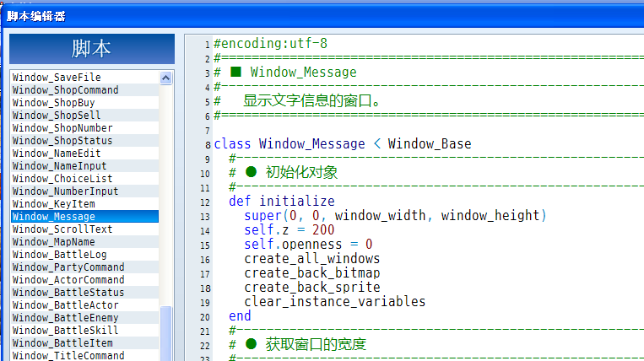Image resolution: width=644 pixels, height=361 pixels.
Task: Select Window_SaveFile in the script list
Action: 85,77
